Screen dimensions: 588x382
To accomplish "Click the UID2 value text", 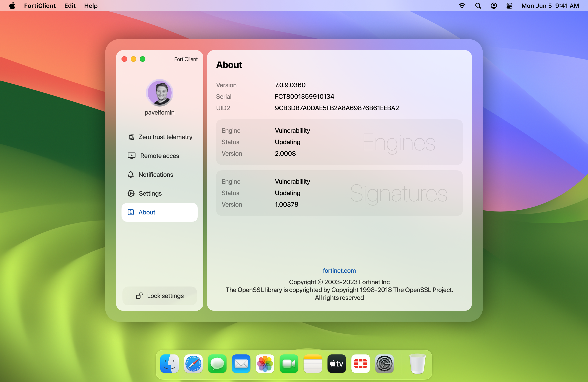I will click(x=336, y=108).
